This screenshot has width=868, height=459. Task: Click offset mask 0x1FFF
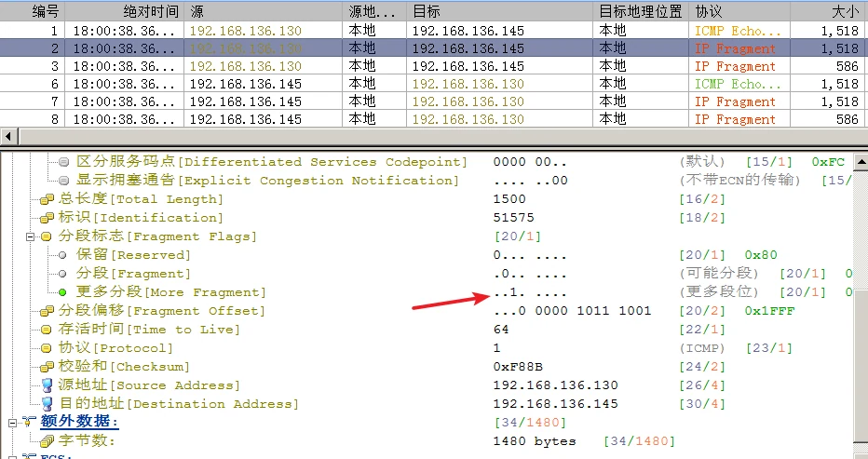tap(769, 311)
